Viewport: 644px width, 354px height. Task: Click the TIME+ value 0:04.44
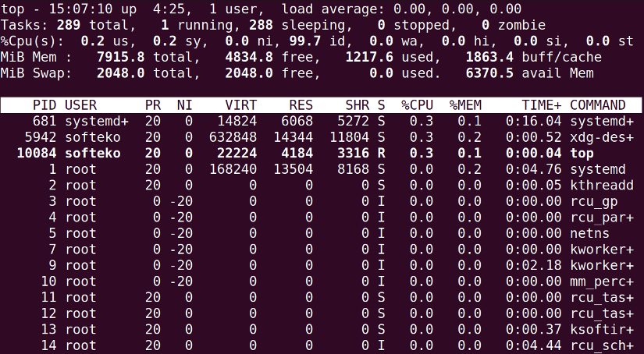tap(533, 345)
